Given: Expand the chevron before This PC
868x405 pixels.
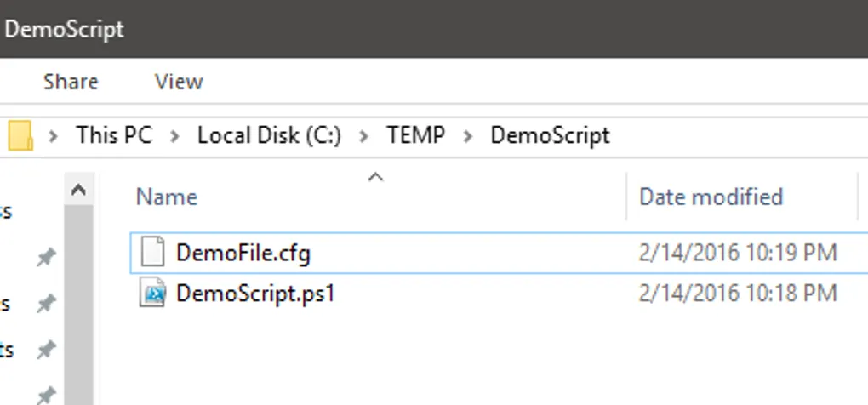Looking at the screenshot, I should click(54, 136).
